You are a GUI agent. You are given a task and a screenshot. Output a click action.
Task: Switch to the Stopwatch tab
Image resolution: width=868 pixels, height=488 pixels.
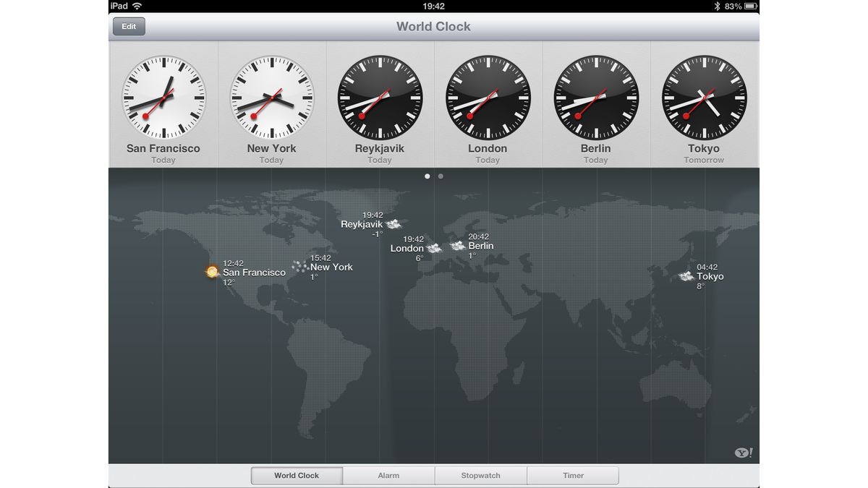click(481, 475)
